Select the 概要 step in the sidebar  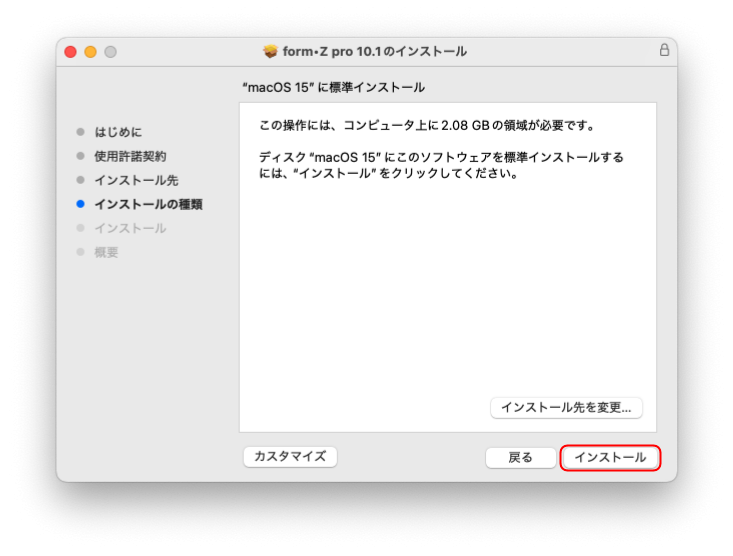pos(106,252)
